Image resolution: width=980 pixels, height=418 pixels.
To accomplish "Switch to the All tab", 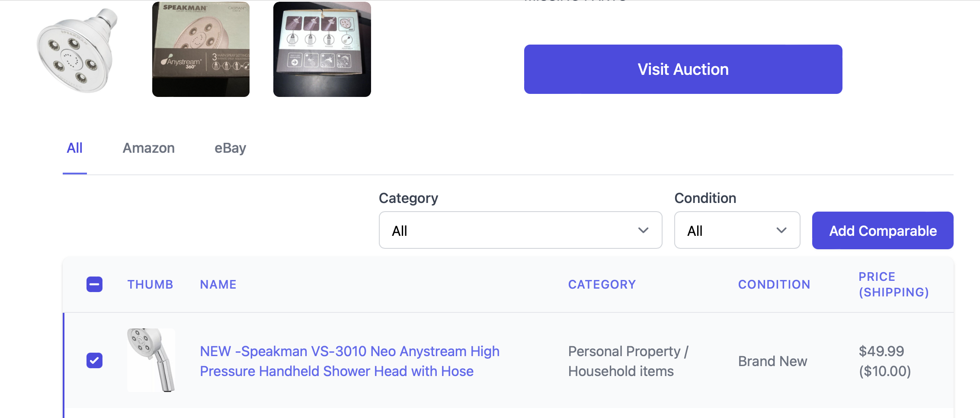I will tap(74, 148).
